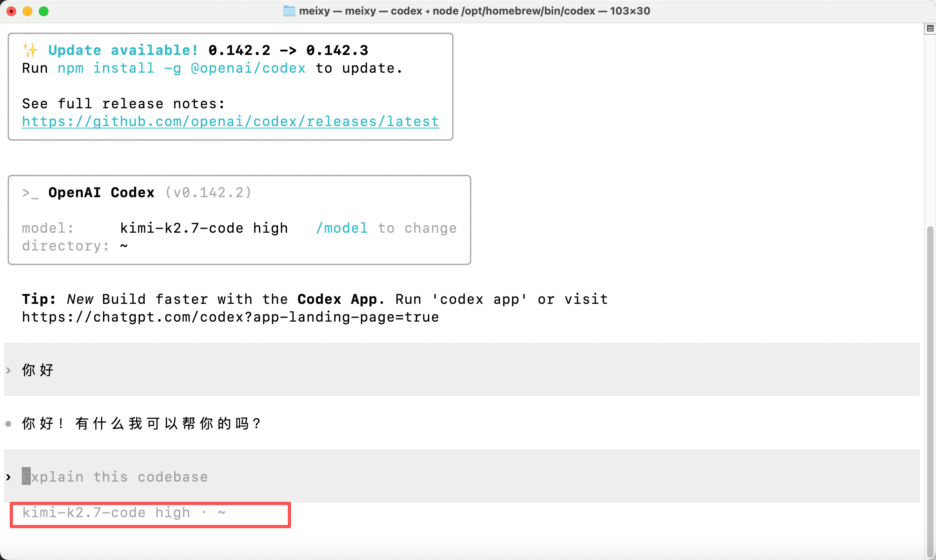The height and width of the screenshot is (560, 936).
Task: Click the '(v0.142.2)' version label
Action: click(x=208, y=193)
